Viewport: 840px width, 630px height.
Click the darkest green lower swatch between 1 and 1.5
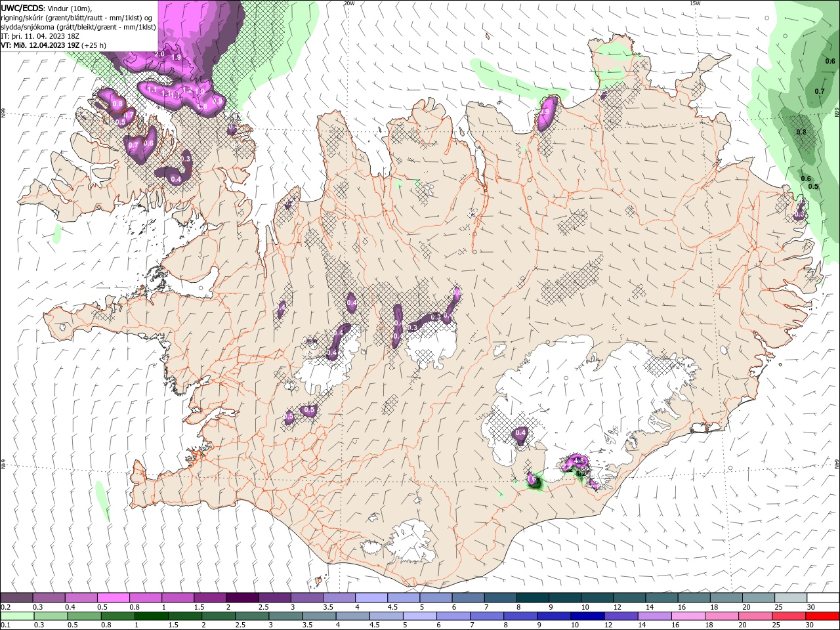point(151,616)
